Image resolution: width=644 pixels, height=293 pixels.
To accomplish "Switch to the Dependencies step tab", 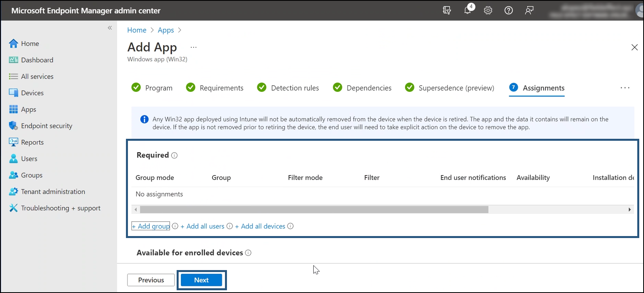I will [362, 88].
